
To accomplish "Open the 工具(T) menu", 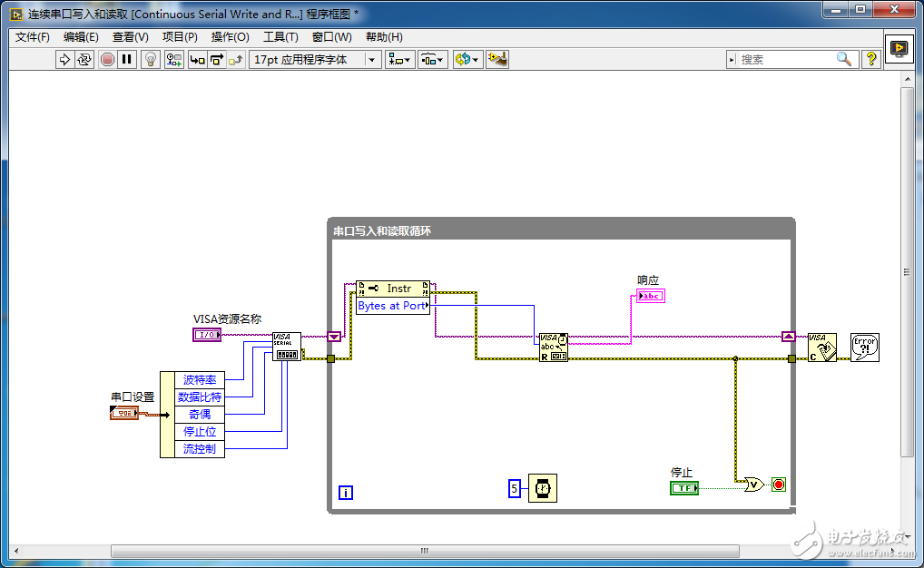I will point(280,37).
